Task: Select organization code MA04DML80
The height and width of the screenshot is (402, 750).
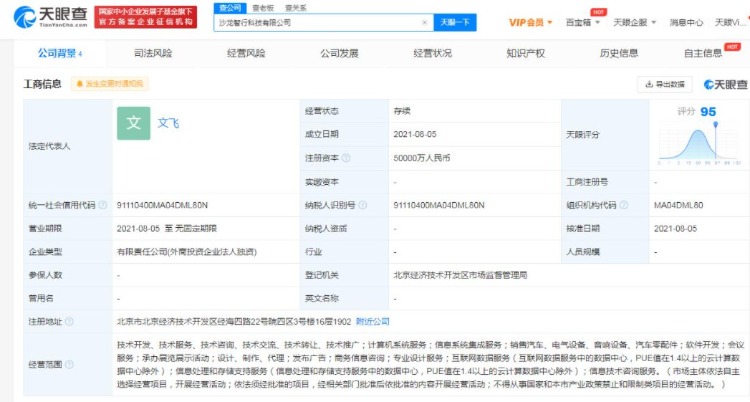Action: click(x=678, y=205)
